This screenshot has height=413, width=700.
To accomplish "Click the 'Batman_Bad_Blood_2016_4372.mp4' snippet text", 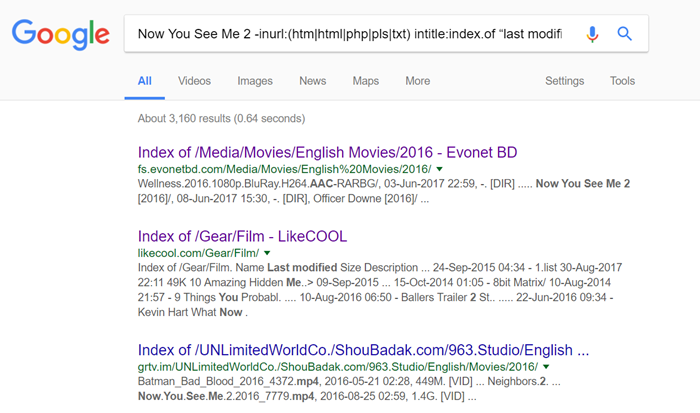I will 228,381.
